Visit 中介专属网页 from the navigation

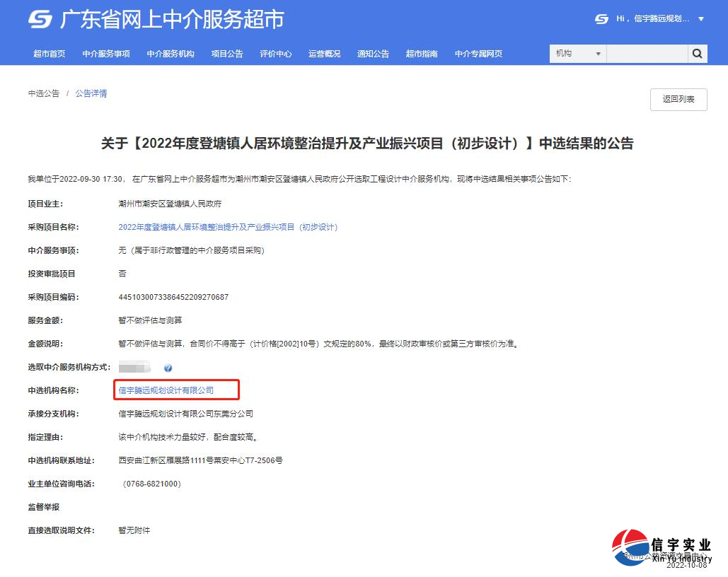coord(478,53)
